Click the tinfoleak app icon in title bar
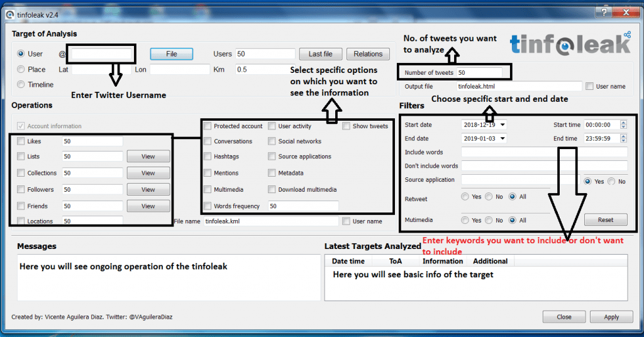644x337 pixels. 10,15
